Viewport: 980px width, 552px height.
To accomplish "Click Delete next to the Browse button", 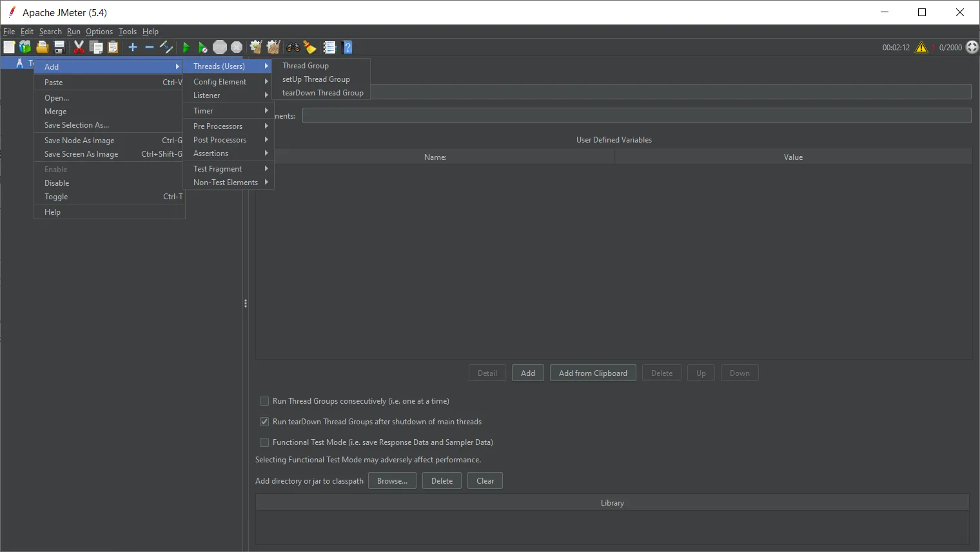I will (442, 481).
